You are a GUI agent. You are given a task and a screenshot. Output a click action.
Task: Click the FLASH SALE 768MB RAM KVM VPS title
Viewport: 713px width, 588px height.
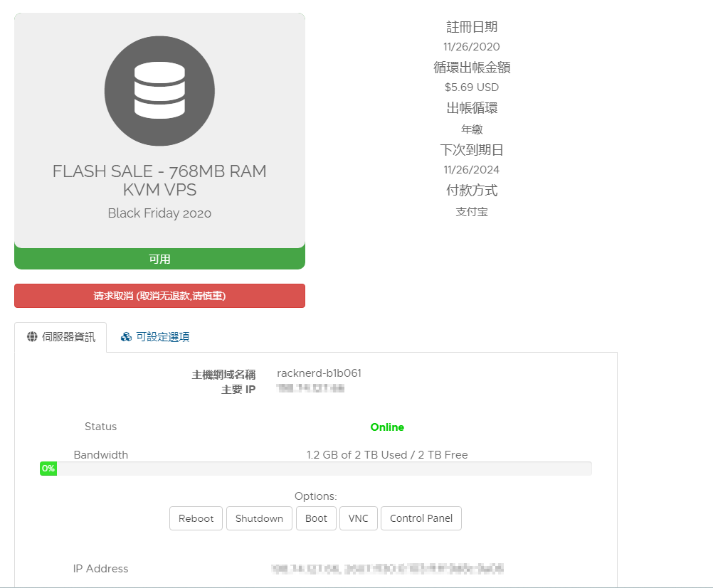click(x=159, y=181)
